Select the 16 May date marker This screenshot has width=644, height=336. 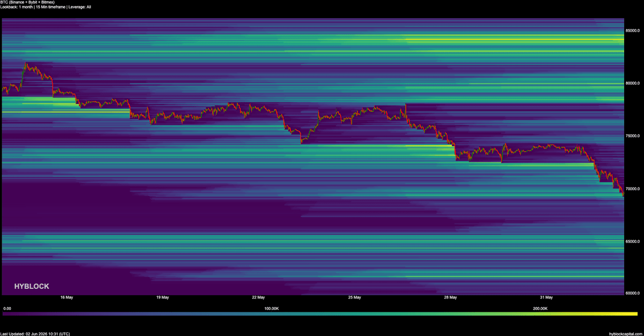(x=67, y=297)
